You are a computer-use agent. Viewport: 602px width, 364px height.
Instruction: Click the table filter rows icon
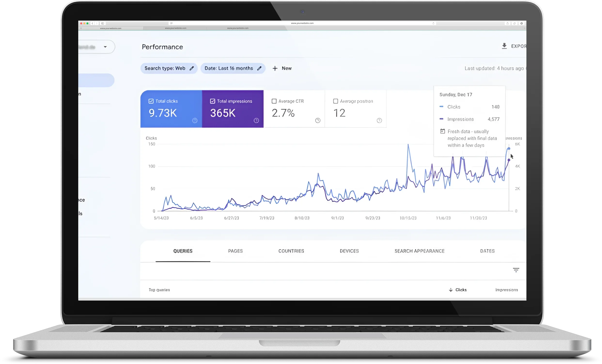pos(516,270)
